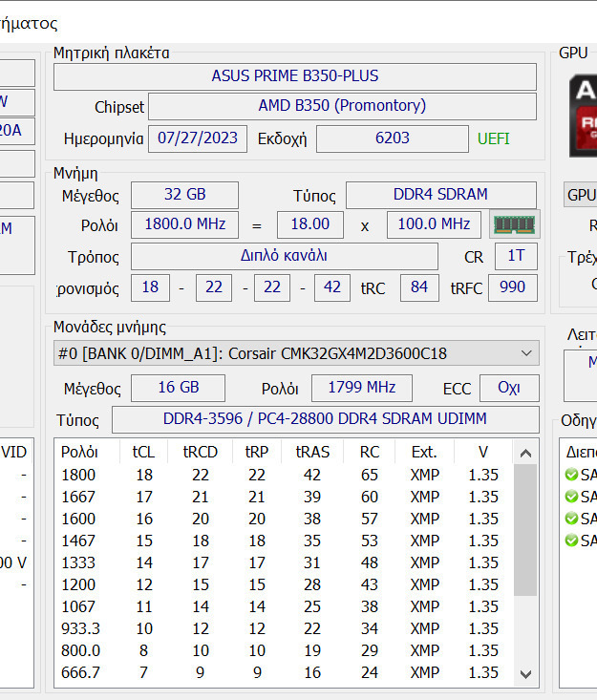
Task: Click the AMD Radeon GPU logo
Action: (584, 117)
